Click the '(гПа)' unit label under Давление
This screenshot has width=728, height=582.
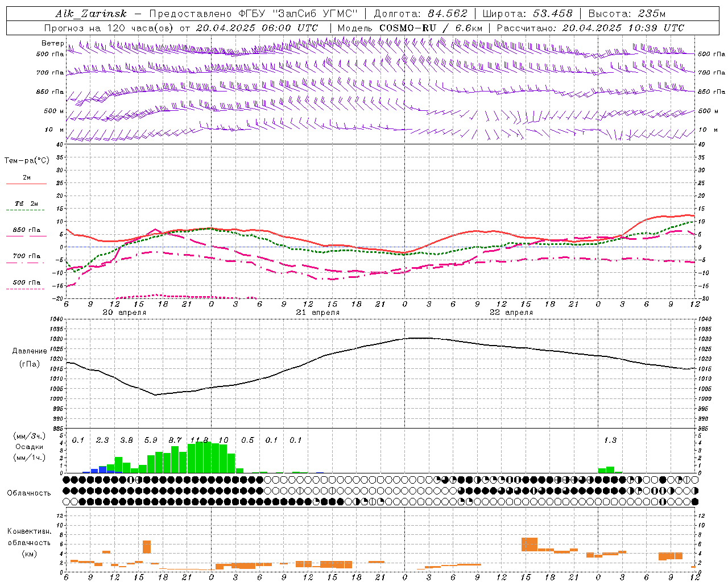click(30, 364)
